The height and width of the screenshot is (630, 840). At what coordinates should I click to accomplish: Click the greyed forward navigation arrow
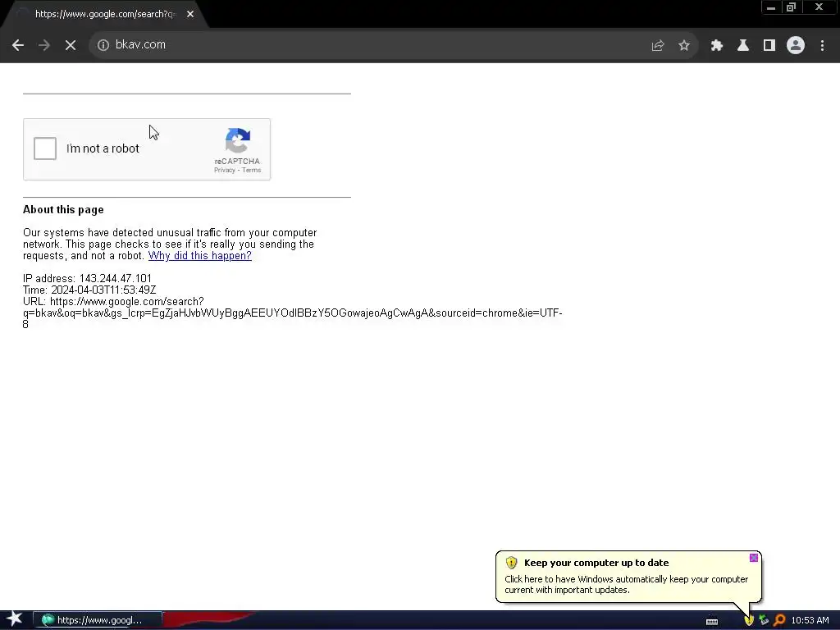point(44,45)
